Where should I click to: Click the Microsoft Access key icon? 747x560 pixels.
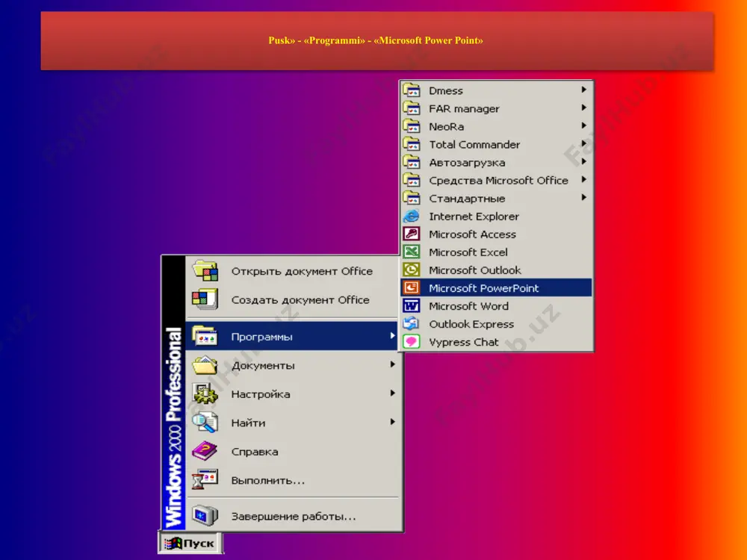(x=412, y=234)
